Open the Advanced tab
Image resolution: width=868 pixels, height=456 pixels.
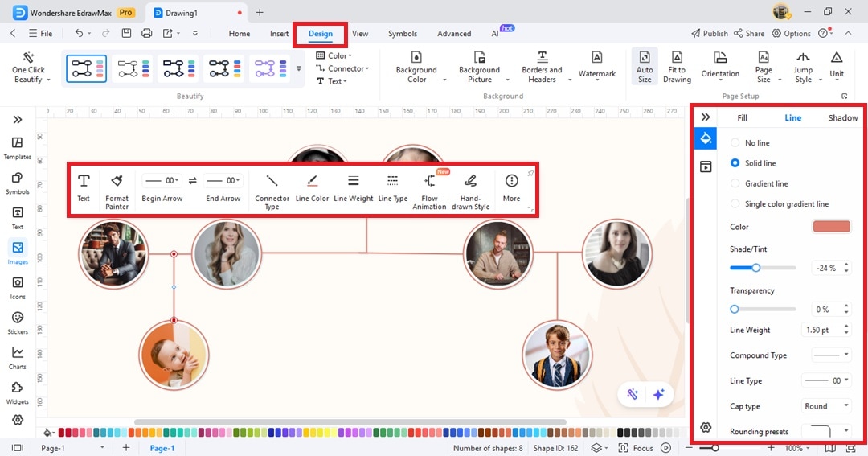click(x=454, y=33)
